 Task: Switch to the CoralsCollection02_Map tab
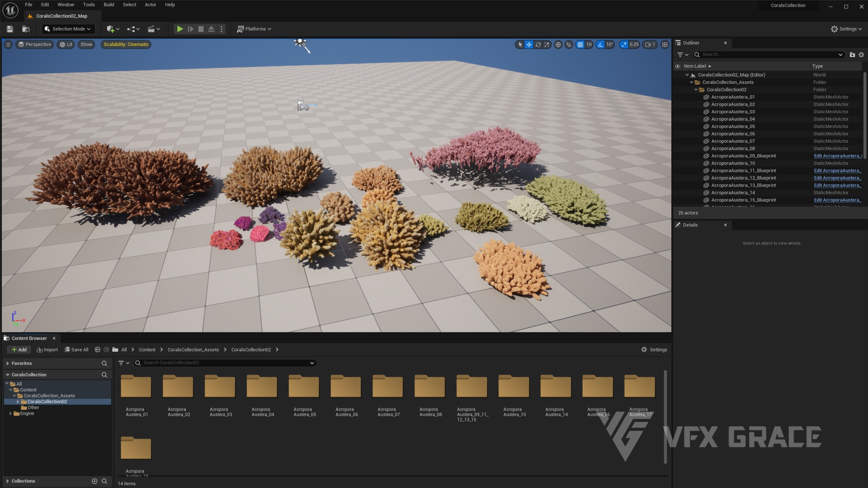point(62,16)
